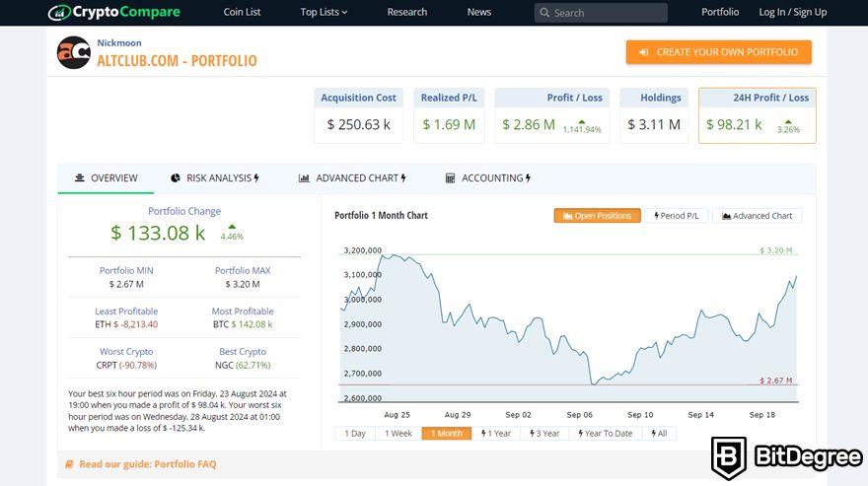
Task: Switch to the Accounting tab
Action: coord(487,177)
